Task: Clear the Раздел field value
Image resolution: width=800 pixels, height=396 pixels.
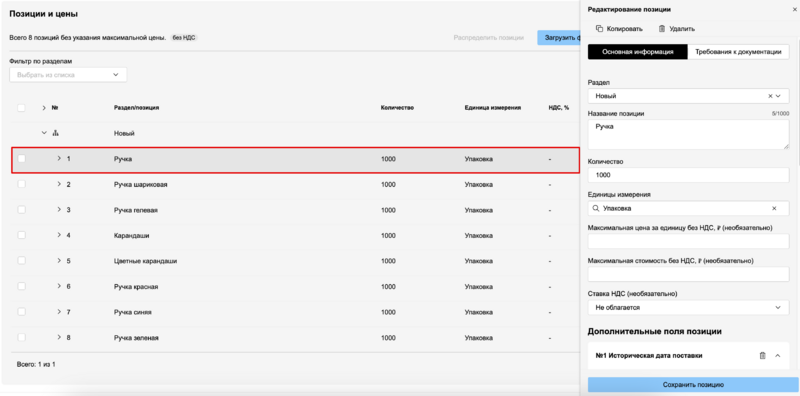Action: coord(770,96)
